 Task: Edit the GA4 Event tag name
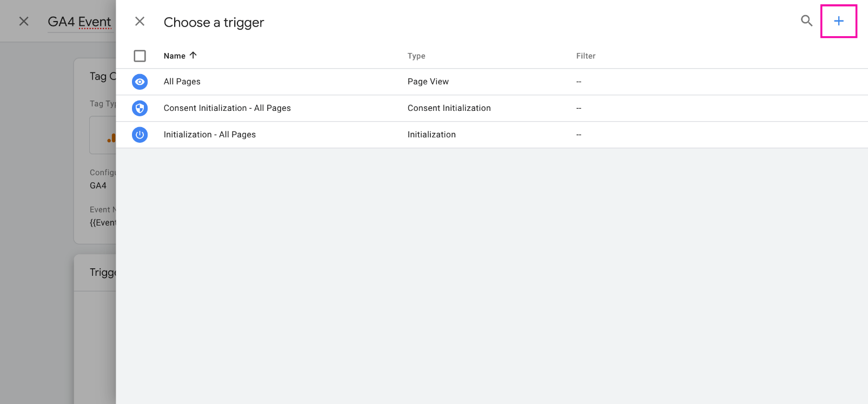(79, 22)
